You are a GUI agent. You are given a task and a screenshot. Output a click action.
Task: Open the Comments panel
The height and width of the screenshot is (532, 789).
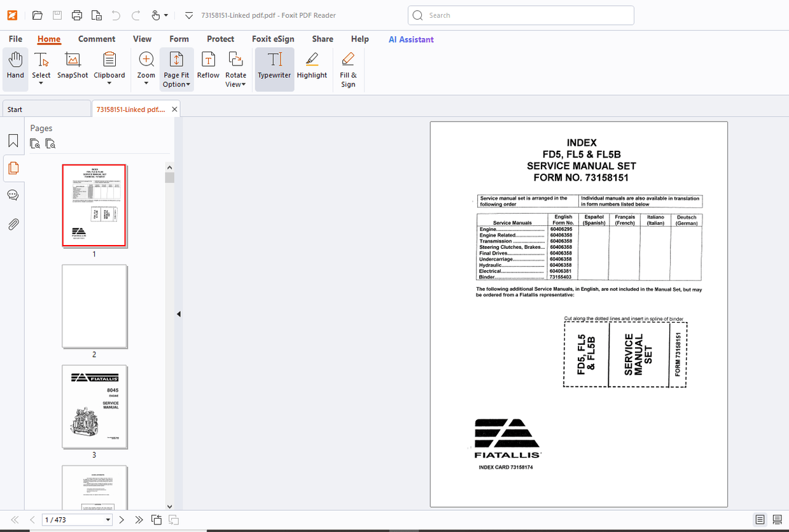13,195
